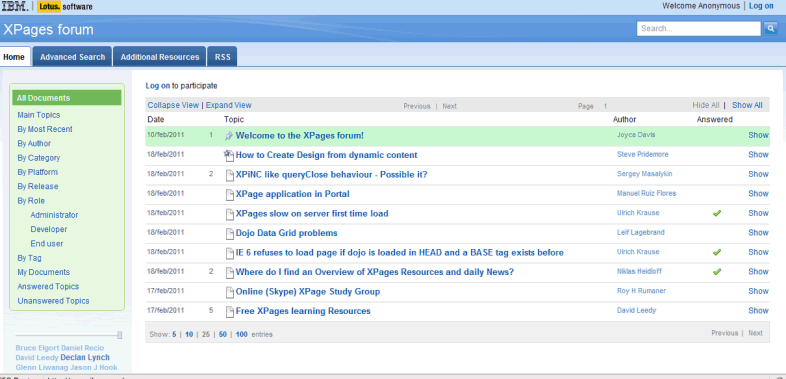The image size is (786, 379).
Task: Switch to the Home tab
Action: pyautogui.click(x=14, y=57)
